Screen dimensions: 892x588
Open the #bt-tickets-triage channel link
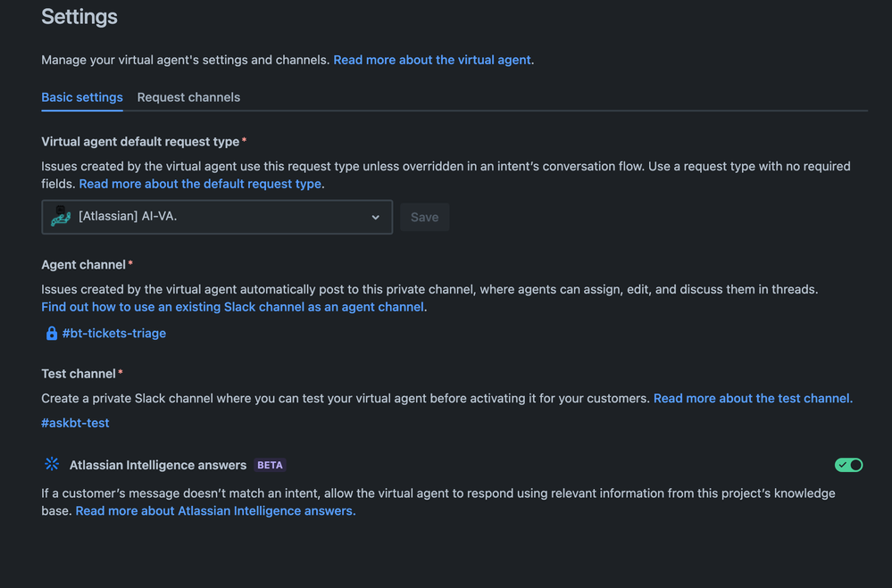tap(113, 333)
